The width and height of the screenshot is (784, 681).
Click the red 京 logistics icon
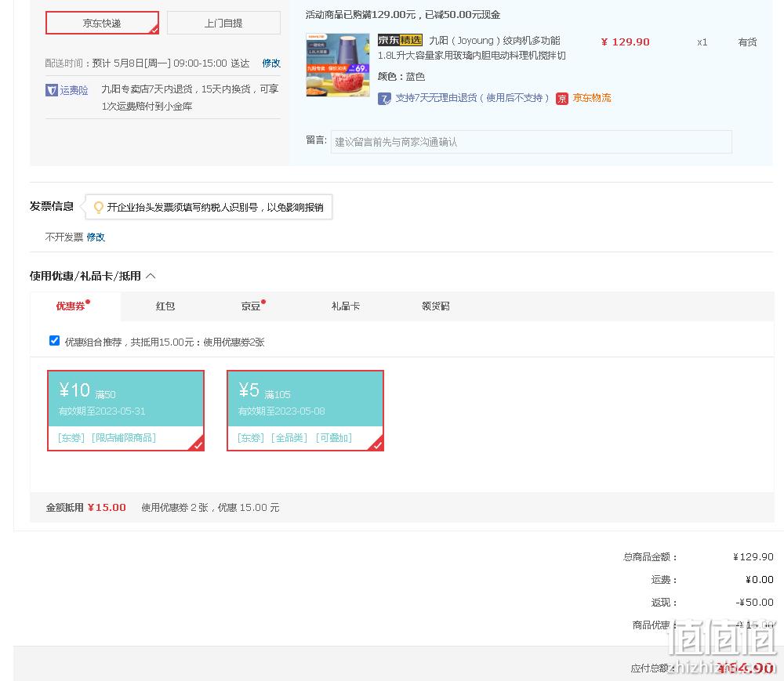(x=562, y=99)
